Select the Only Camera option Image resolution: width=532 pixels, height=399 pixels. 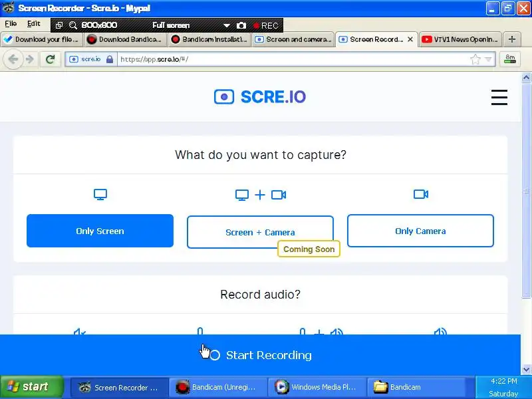420,231
